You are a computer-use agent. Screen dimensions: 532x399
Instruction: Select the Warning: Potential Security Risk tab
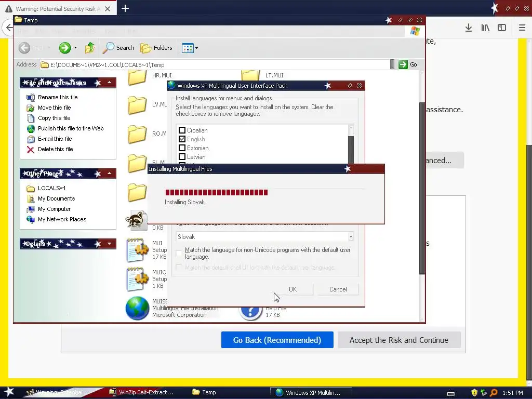(x=57, y=9)
